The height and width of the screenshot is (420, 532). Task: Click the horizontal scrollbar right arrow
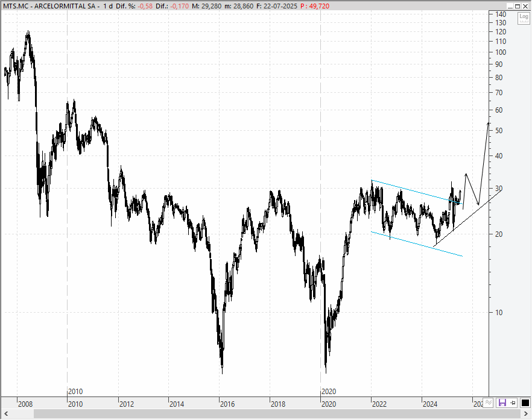point(526,414)
